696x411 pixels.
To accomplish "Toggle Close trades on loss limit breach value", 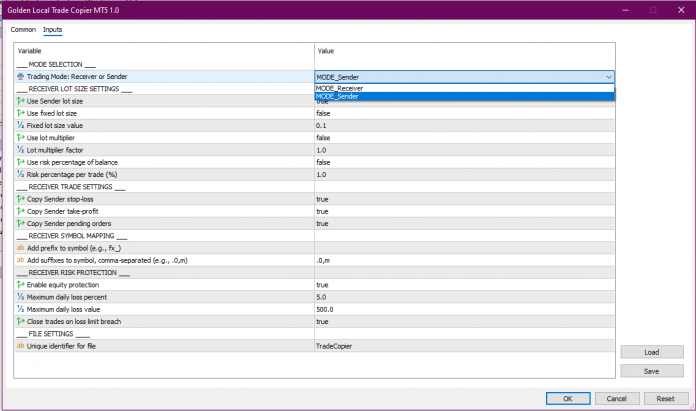I will (x=322, y=321).
